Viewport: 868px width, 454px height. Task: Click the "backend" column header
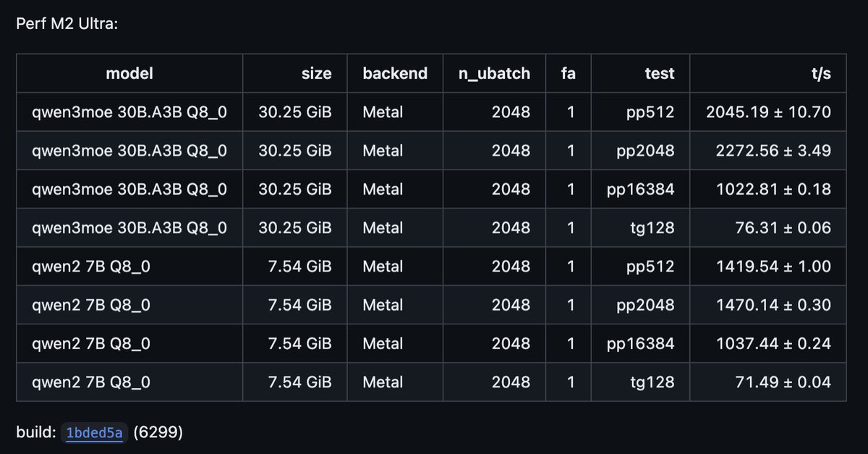[395, 73]
